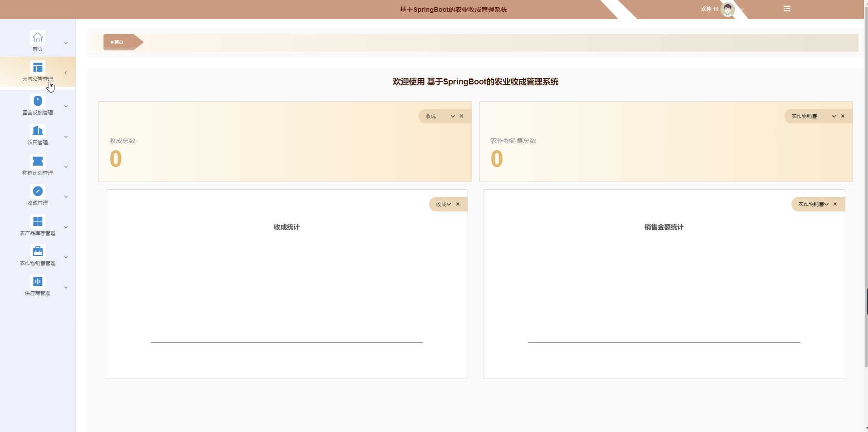Click the 收成总数 value 0

pos(116,159)
